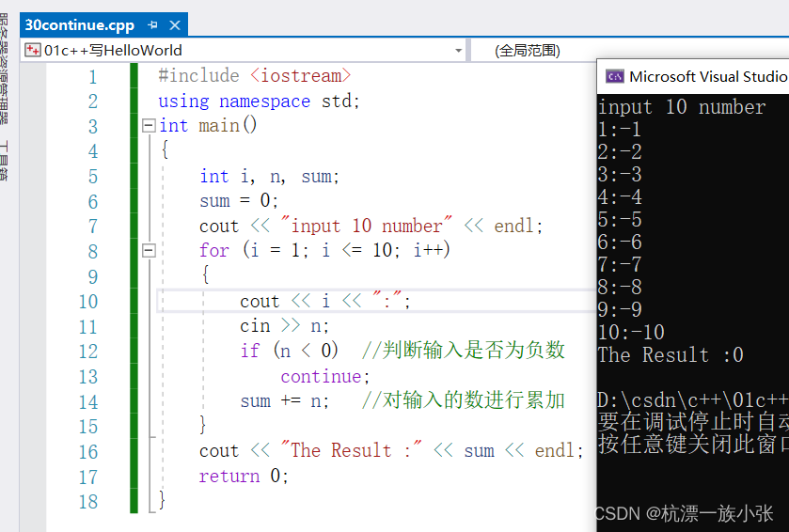Click the 对输入的数进行累加 comment
This screenshot has width=789, height=532.
pos(464,400)
